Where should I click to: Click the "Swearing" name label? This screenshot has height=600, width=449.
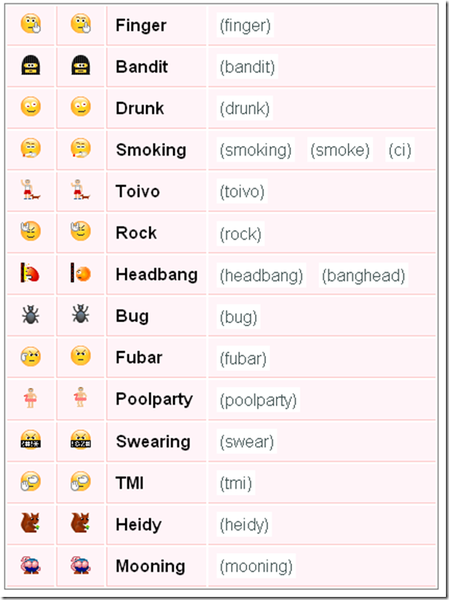(x=153, y=442)
